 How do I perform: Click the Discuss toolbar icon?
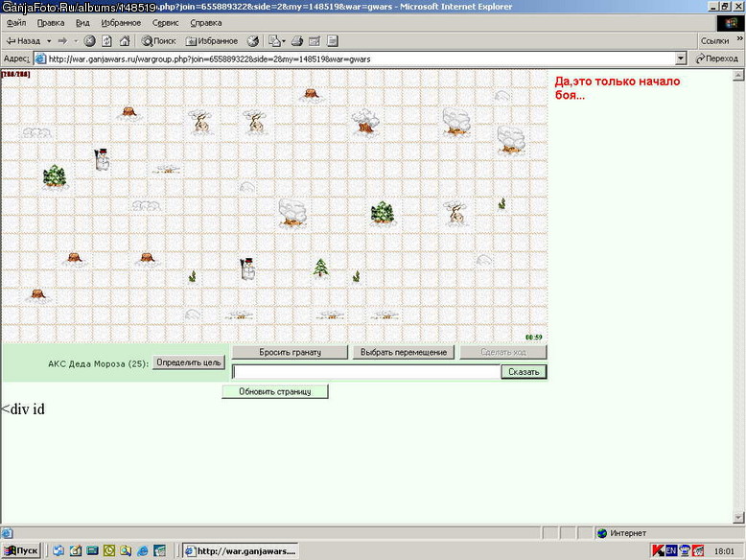(x=333, y=41)
